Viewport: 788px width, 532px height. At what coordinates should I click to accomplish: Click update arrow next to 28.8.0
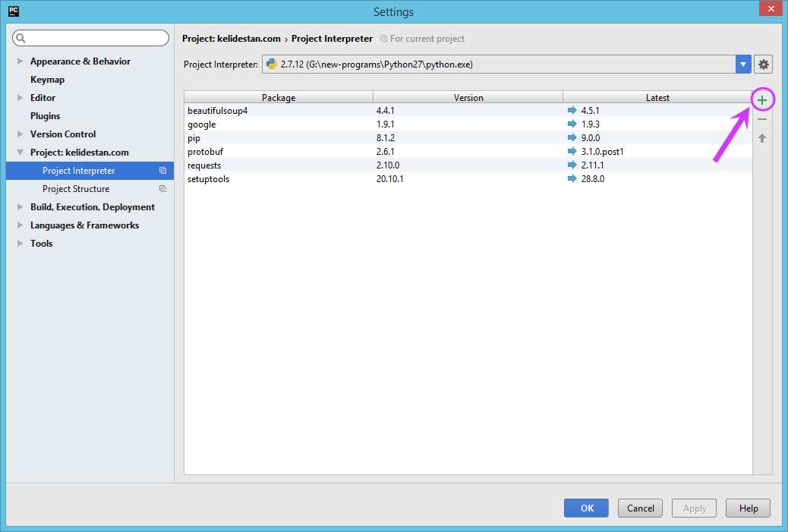(572, 178)
